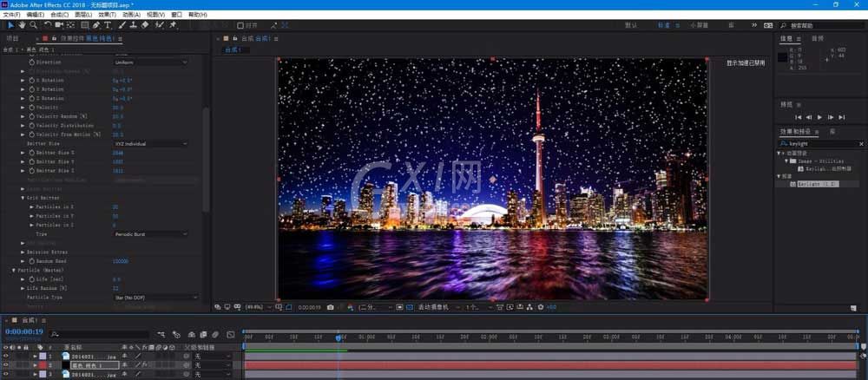Select the Zoom magnifier tool
This screenshot has height=380, width=868.
(x=34, y=25)
